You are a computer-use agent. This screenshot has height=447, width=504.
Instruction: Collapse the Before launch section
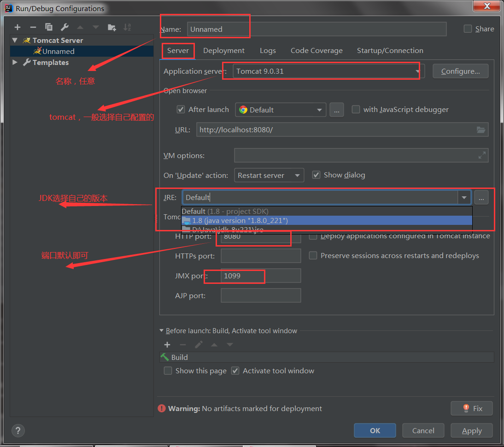(x=161, y=330)
